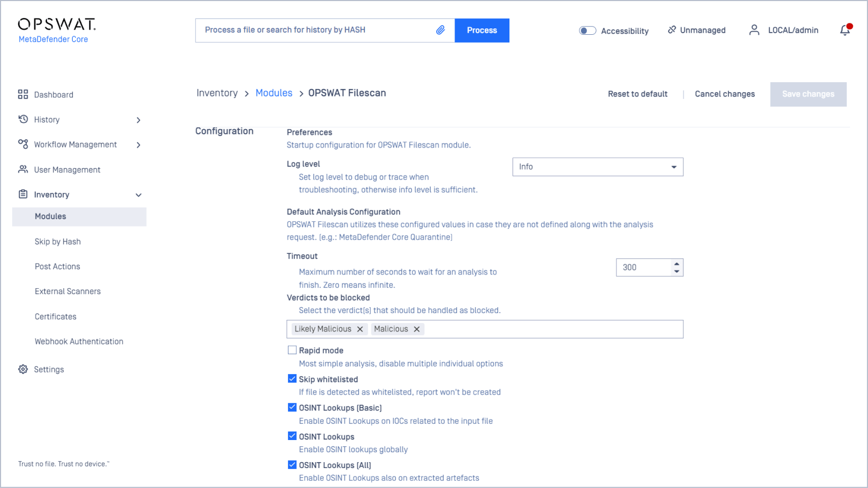The width and height of the screenshot is (868, 488).
Task: Open Certificates page
Action: pyautogui.click(x=55, y=317)
